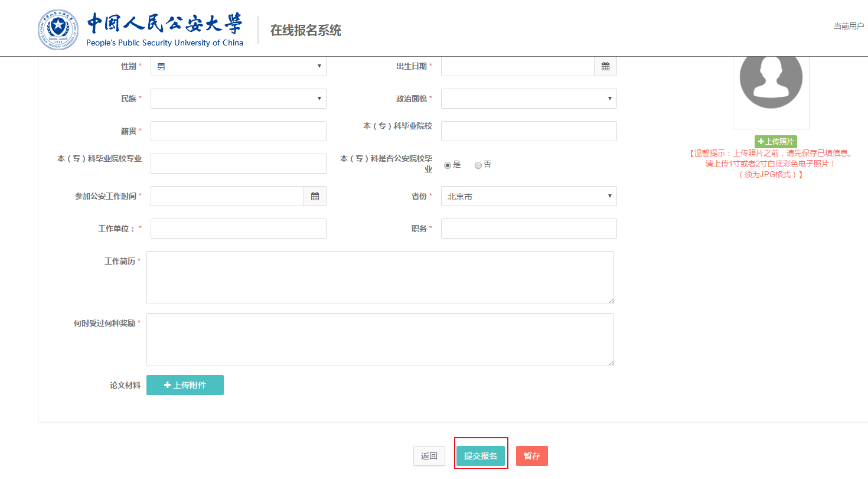Click the 工作单位 input field

(238, 229)
